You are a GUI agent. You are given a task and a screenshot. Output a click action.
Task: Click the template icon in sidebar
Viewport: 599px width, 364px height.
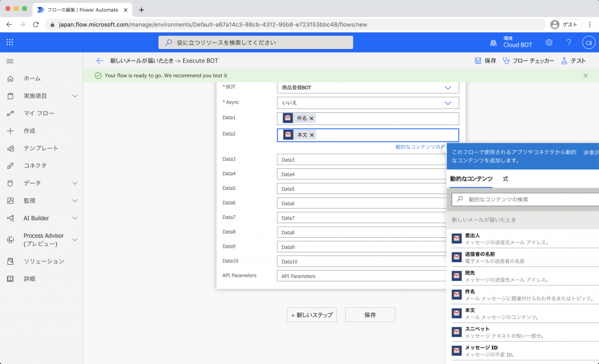tap(11, 148)
